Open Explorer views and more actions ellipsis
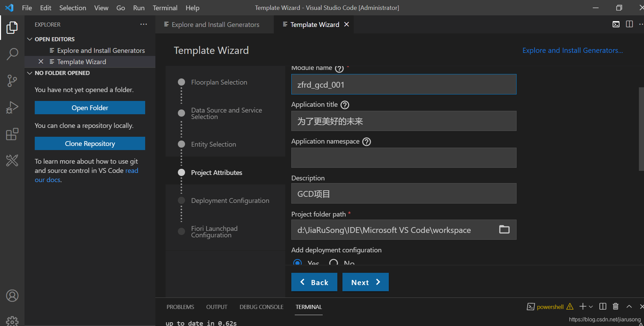This screenshot has height=326, width=644. click(143, 24)
